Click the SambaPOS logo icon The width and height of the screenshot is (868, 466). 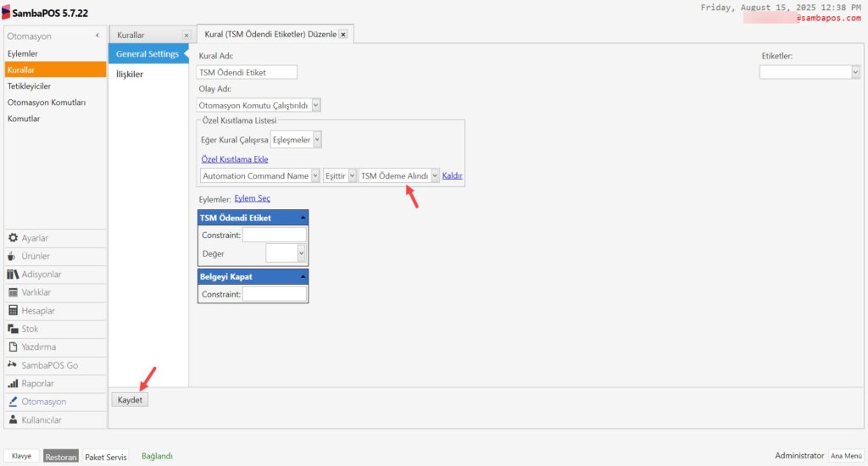pos(6,12)
